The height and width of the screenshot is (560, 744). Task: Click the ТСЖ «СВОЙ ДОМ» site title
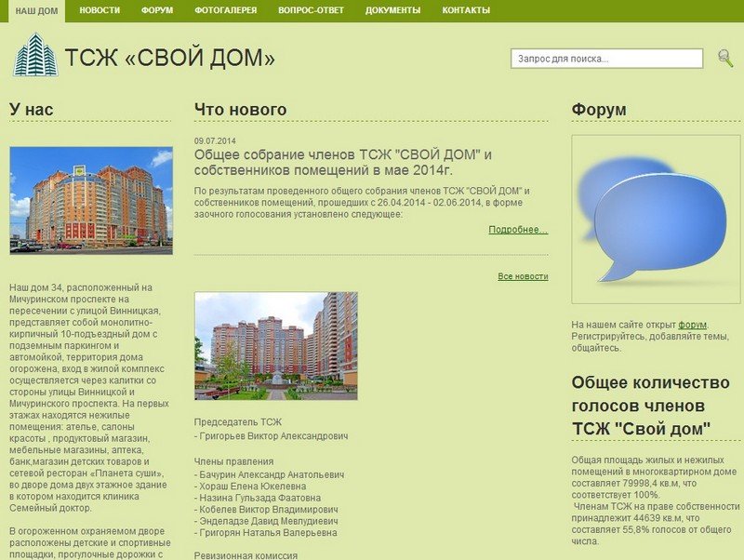(170, 58)
